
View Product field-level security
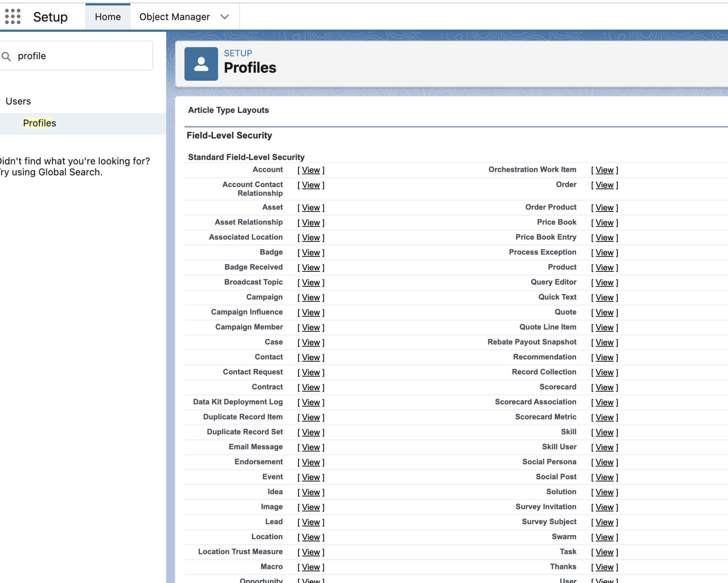click(x=604, y=267)
